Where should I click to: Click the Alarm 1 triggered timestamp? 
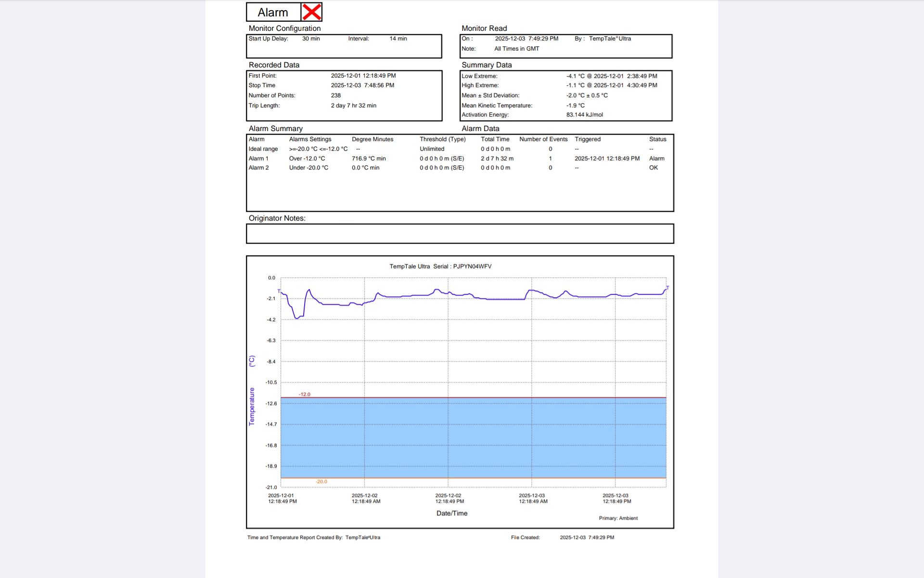[607, 158]
